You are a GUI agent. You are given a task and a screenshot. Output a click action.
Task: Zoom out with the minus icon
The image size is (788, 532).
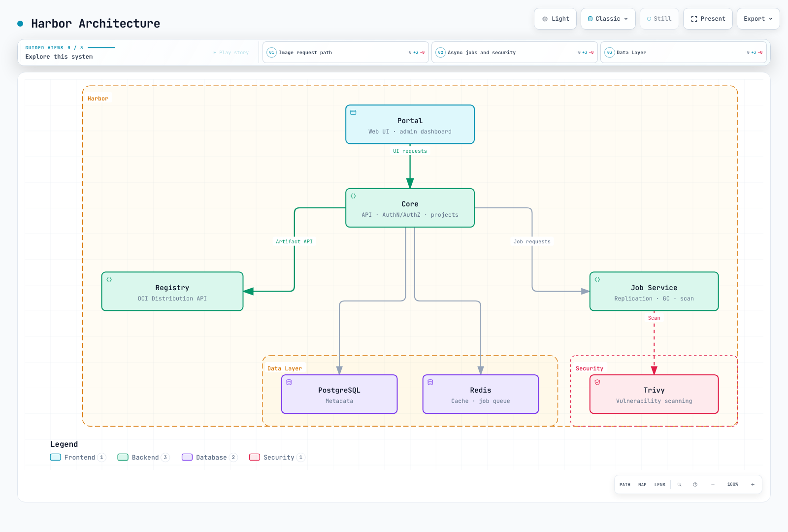713,485
